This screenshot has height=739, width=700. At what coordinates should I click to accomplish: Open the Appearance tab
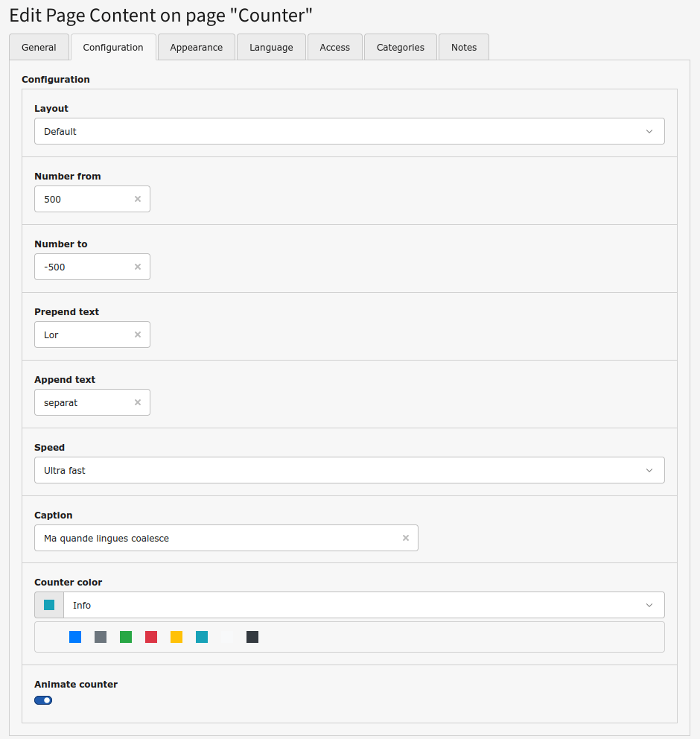pos(196,47)
